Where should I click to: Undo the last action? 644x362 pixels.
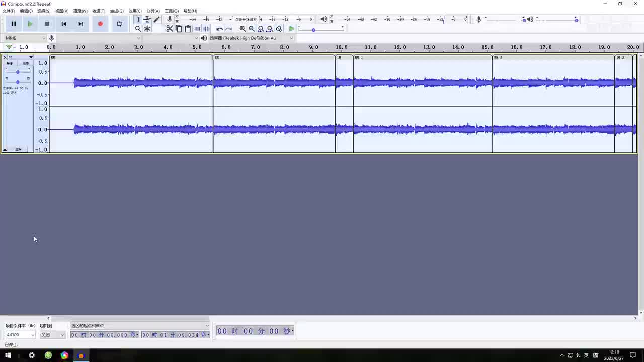219,29
